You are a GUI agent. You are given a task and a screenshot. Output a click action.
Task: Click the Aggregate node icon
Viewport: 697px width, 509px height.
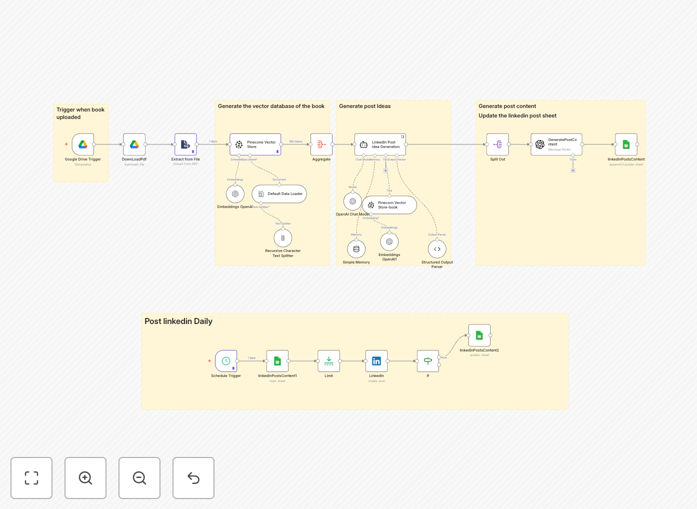click(321, 144)
